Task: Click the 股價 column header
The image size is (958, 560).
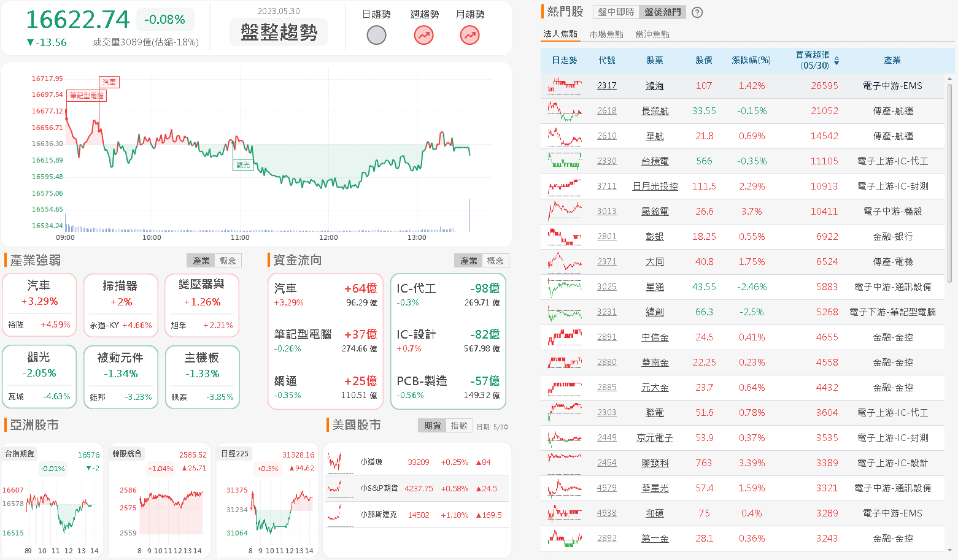Action: point(704,60)
